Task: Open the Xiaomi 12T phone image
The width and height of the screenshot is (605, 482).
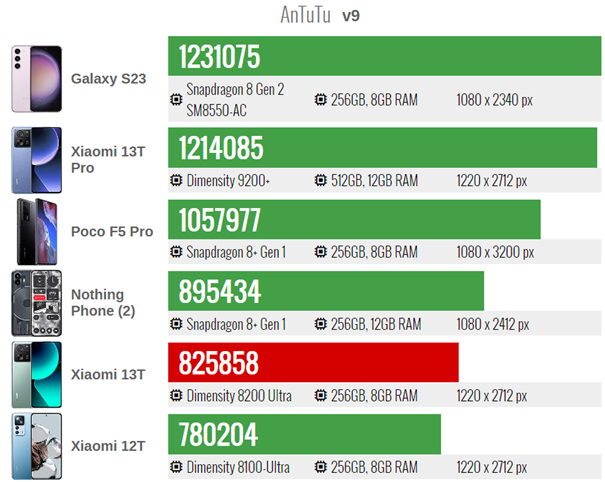Action: (x=37, y=446)
